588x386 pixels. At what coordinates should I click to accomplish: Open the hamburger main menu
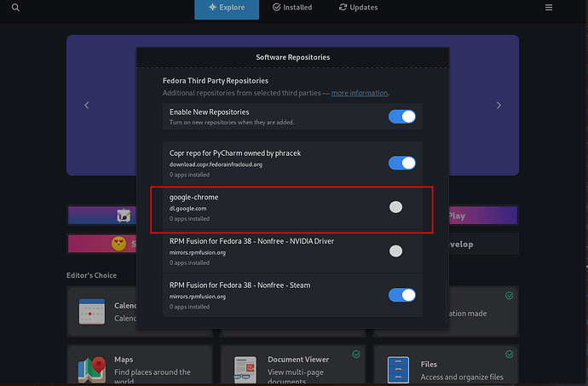(x=549, y=8)
